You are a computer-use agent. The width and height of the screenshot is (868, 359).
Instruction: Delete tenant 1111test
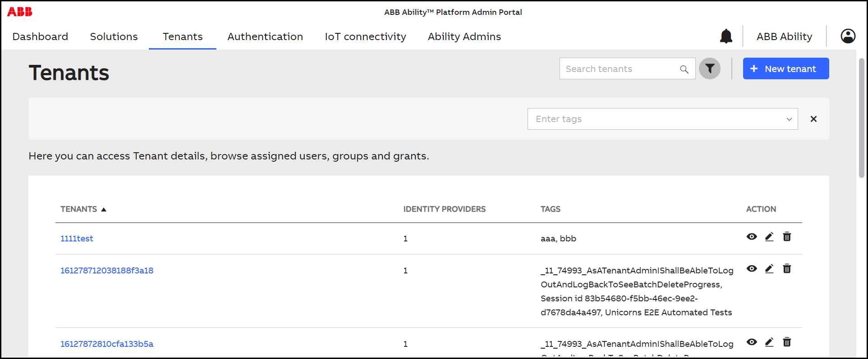coord(787,236)
